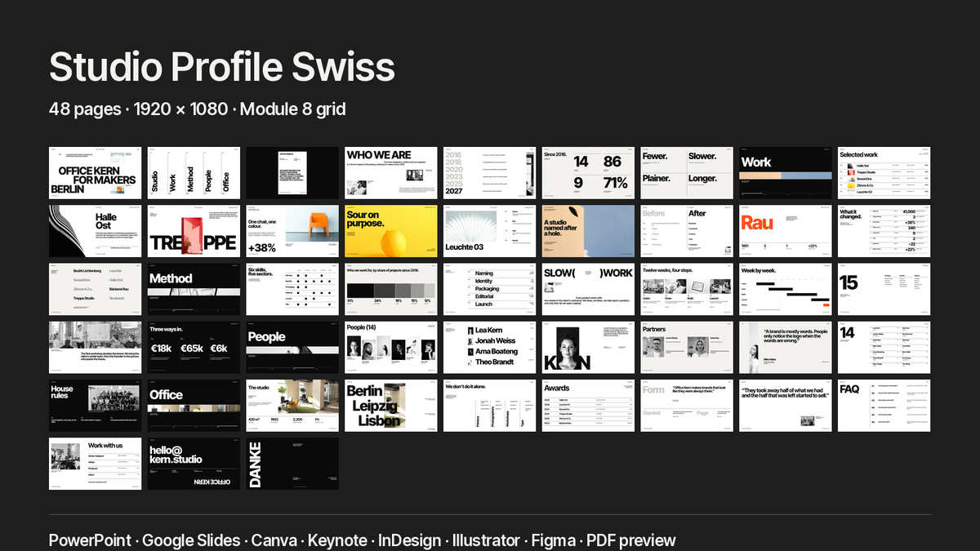
Task: Click the 48 pages text
Action: pyautogui.click(x=85, y=109)
